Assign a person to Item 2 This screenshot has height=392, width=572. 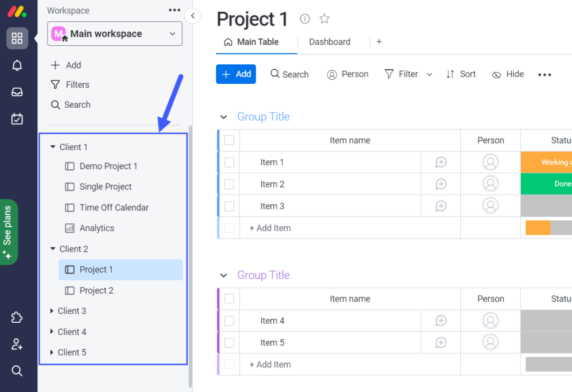[490, 184]
